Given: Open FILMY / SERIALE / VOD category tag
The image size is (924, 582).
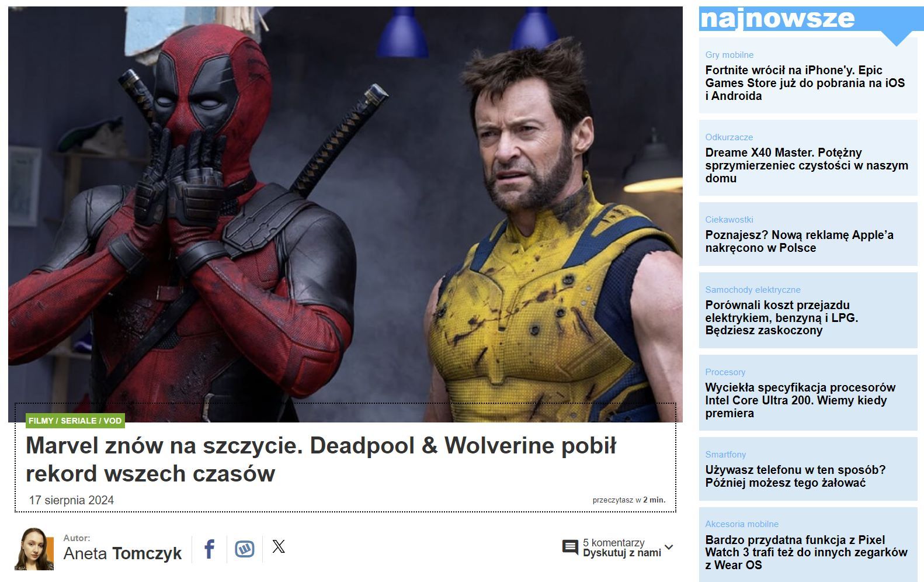Looking at the screenshot, I should (75, 421).
